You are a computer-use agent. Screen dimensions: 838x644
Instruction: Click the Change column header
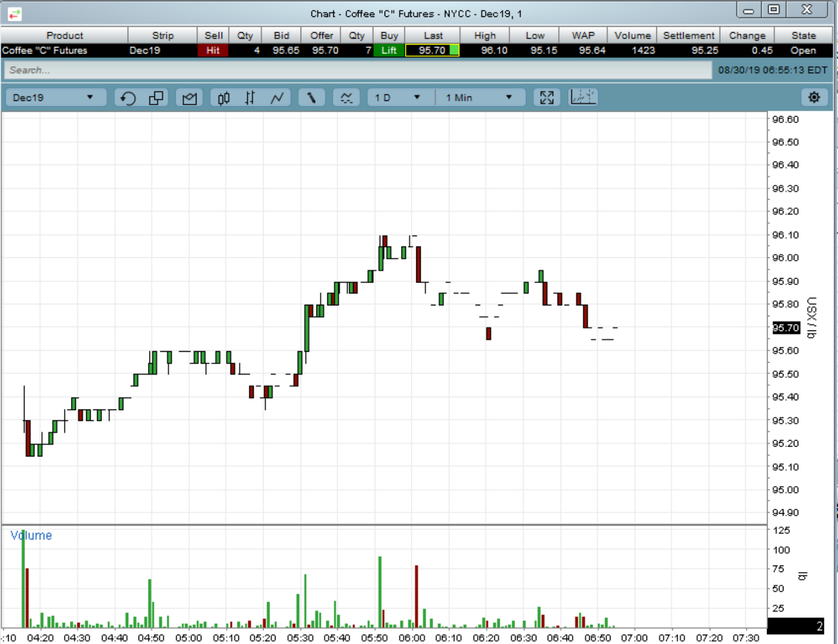pyautogui.click(x=747, y=35)
